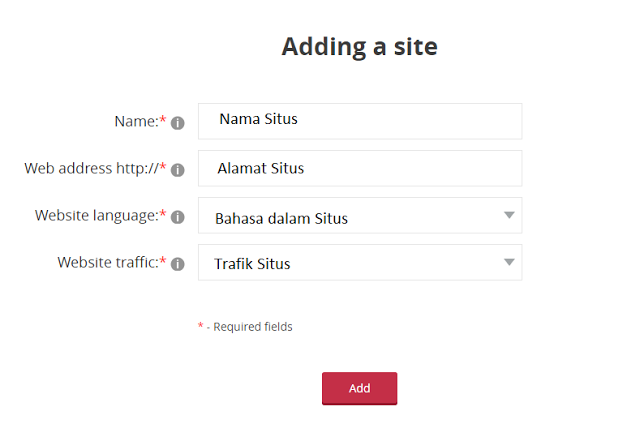Screen dimensions: 640x424
Task: Click the red asterisk before Required fields
Action: 200,325
